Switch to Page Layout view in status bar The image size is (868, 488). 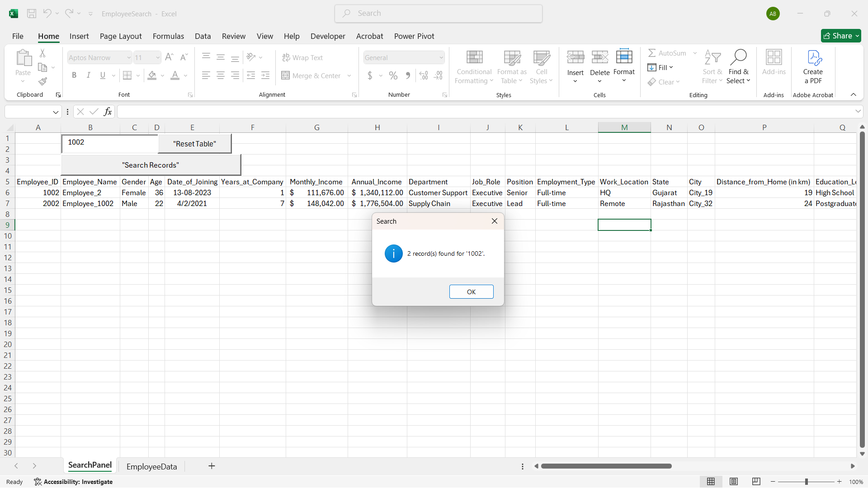[x=734, y=482]
